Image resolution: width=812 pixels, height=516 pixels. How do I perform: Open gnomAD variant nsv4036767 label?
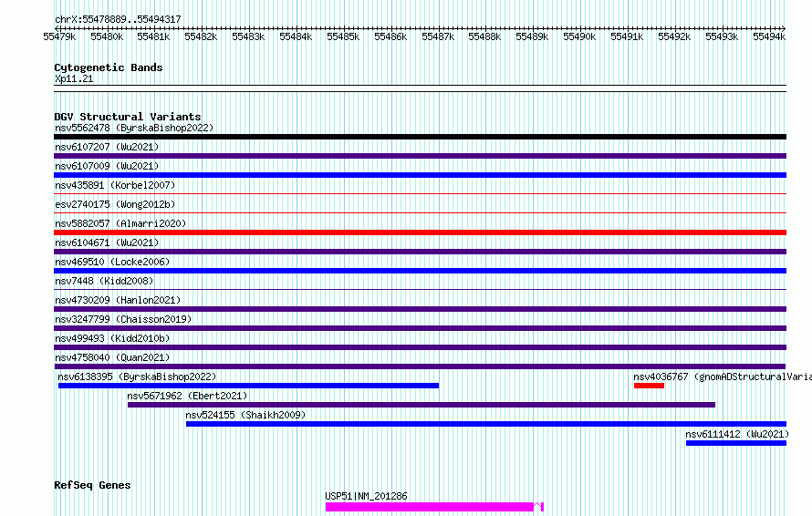tap(723, 377)
